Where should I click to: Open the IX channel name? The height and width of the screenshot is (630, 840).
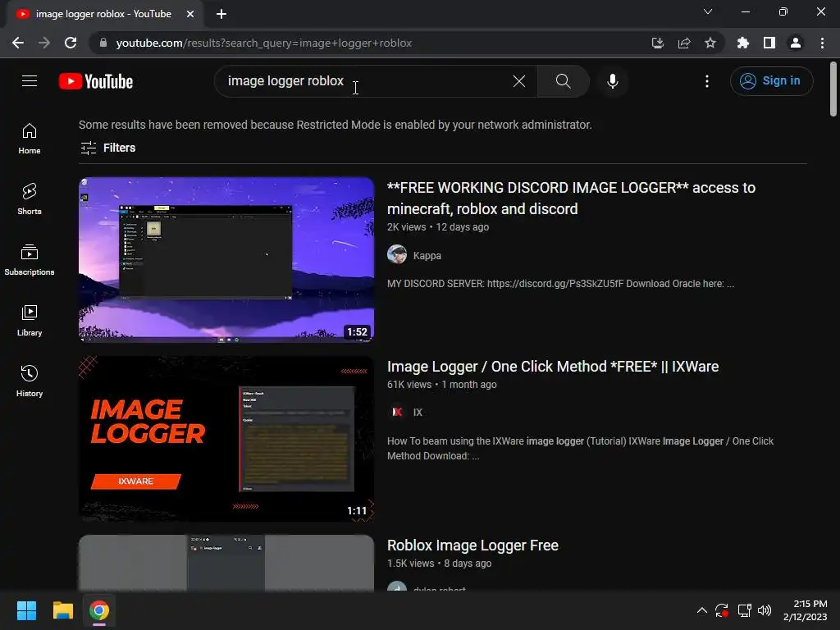pyautogui.click(x=418, y=412)
